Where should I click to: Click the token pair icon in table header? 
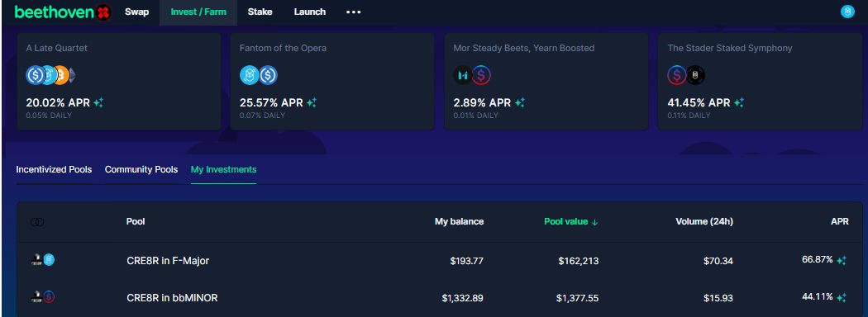(37, 222)
